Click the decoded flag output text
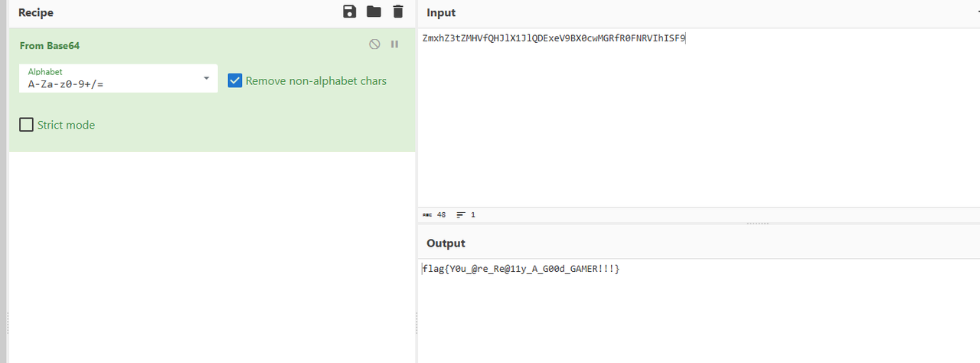This screenshot has width=980, height=363. [x=521, y=269]
